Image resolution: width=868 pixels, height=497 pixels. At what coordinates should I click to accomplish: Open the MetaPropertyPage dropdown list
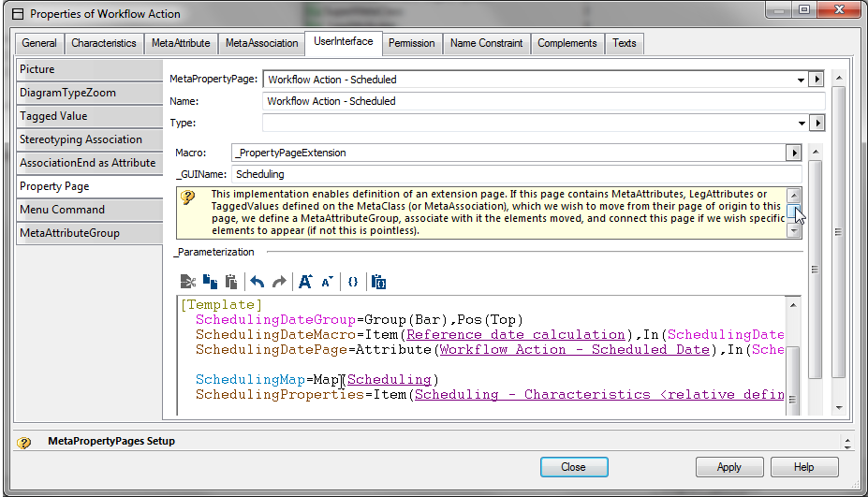coord(801,80)
